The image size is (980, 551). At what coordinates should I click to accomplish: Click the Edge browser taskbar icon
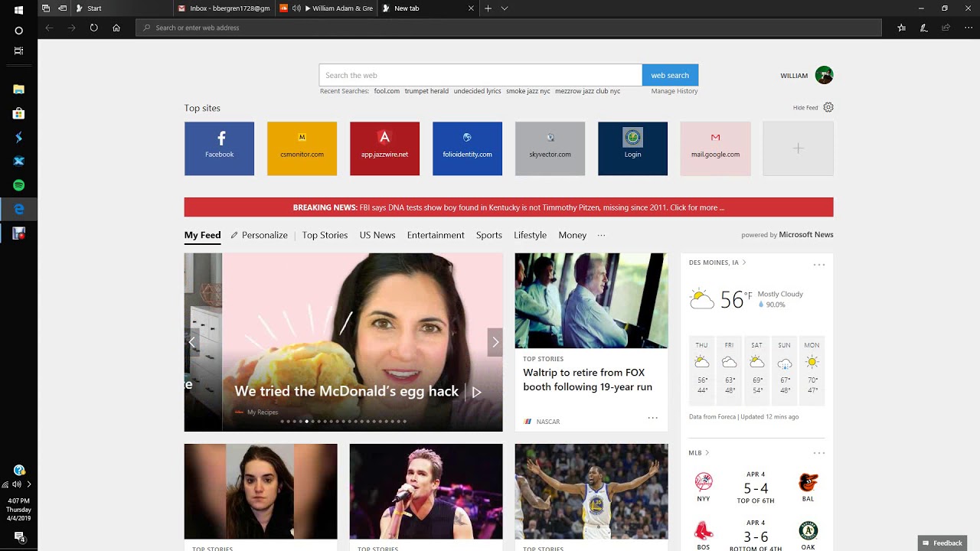coord(18,209)
